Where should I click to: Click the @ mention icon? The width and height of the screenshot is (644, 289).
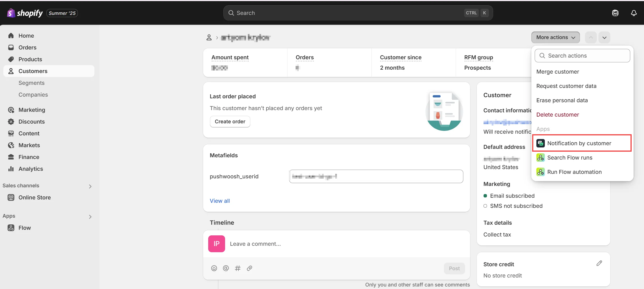pos(226,268)
